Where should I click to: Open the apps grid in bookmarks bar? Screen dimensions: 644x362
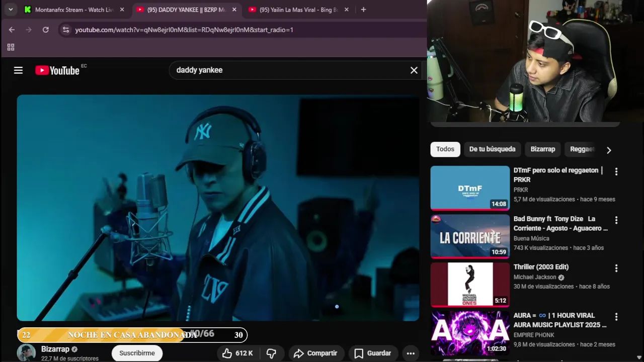coord(11,47)
